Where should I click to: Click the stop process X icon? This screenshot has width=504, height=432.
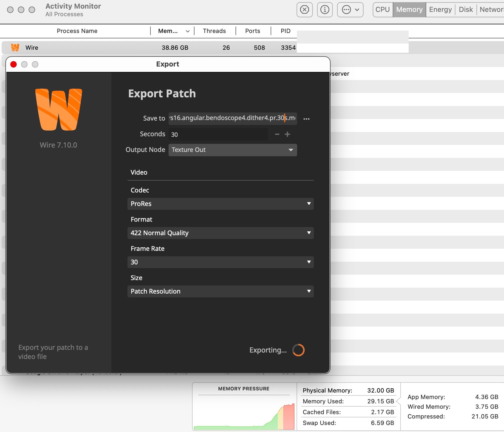click(304, 10)
